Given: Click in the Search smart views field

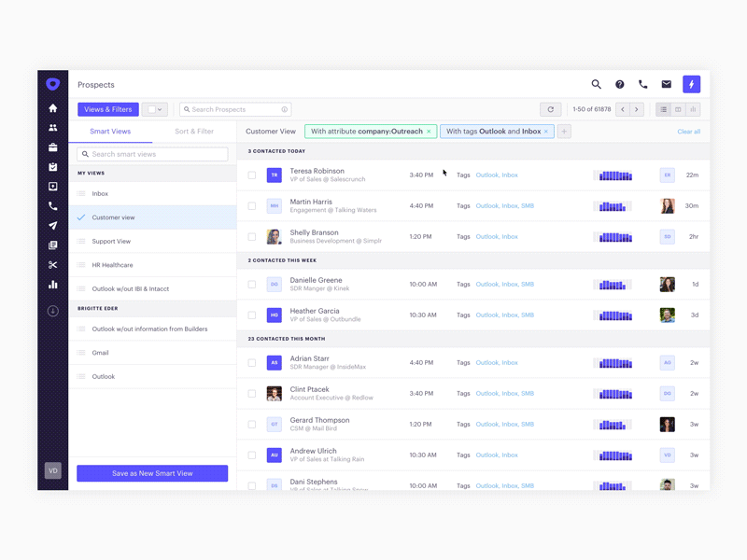Looking at the screenshot, I should click(x=152, y=154).
